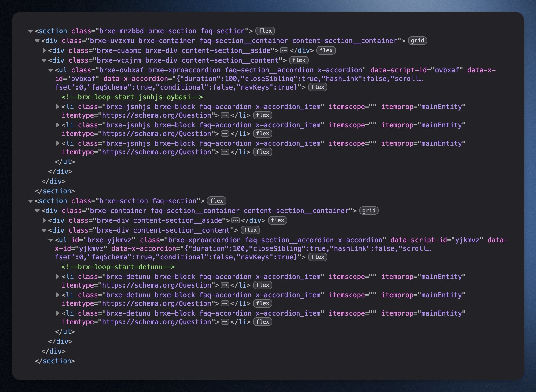Open ellipsis in second content-section__aside div
Viewport: 536px width, 392px height.
[x=235, y=220]
